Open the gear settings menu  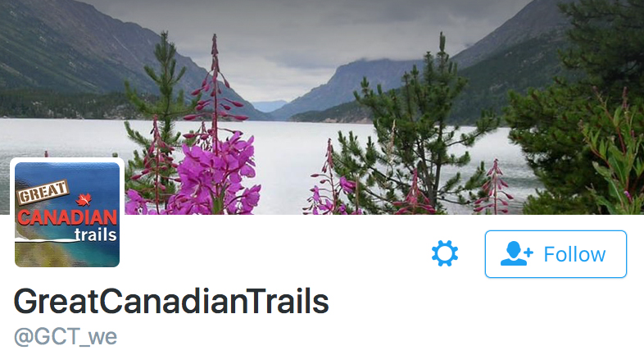point(445,254)
